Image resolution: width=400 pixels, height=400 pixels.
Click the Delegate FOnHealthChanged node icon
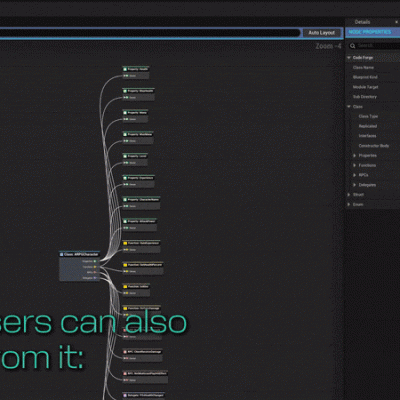point(125,395)
